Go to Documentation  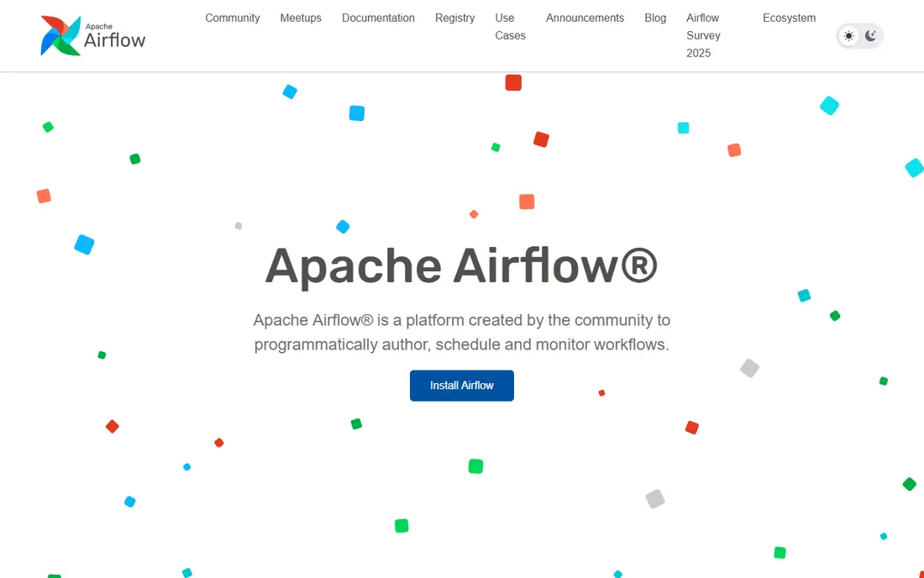coord(378,18)
